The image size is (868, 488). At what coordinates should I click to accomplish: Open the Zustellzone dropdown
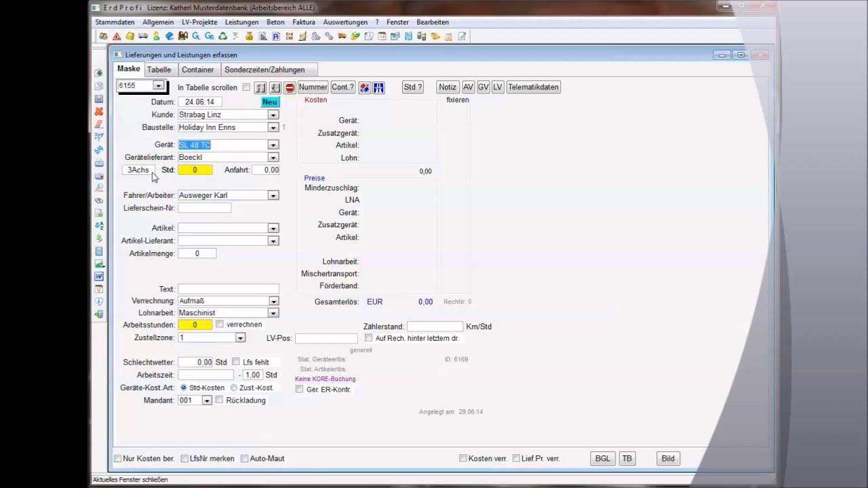click(x=240, y=338)
